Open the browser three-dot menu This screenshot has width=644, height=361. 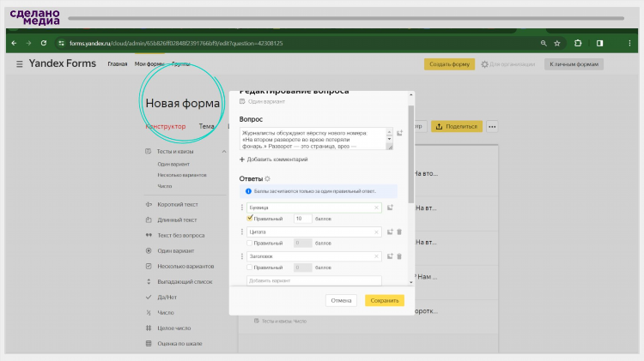click(629, 43)
